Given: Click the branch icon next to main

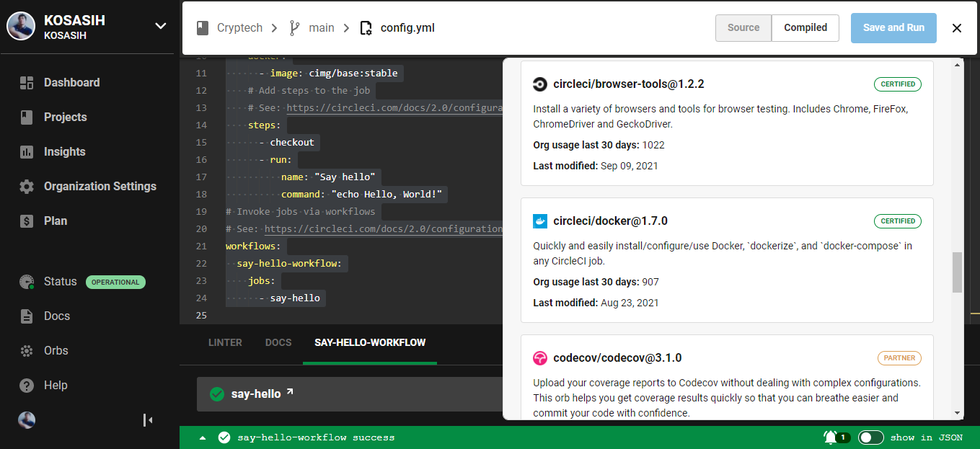Looking at the screenshot, I should [x=294, y=28].
